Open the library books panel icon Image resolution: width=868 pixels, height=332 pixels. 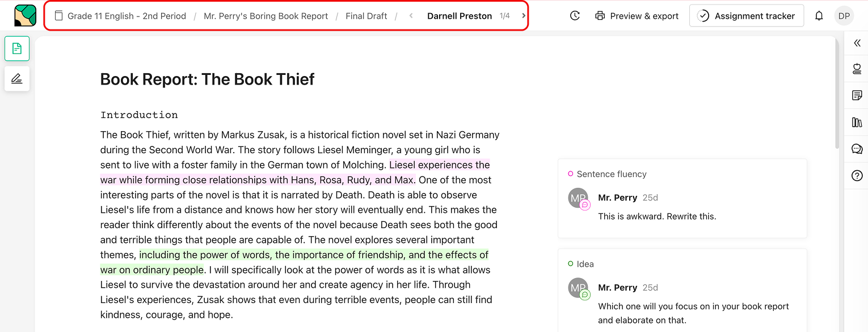(x=857, y=122)
